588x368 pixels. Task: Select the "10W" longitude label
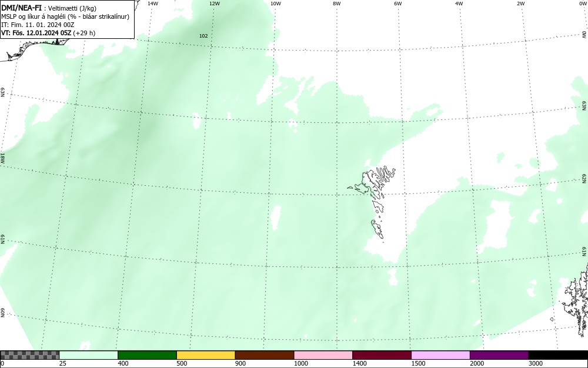coord(275,4)
